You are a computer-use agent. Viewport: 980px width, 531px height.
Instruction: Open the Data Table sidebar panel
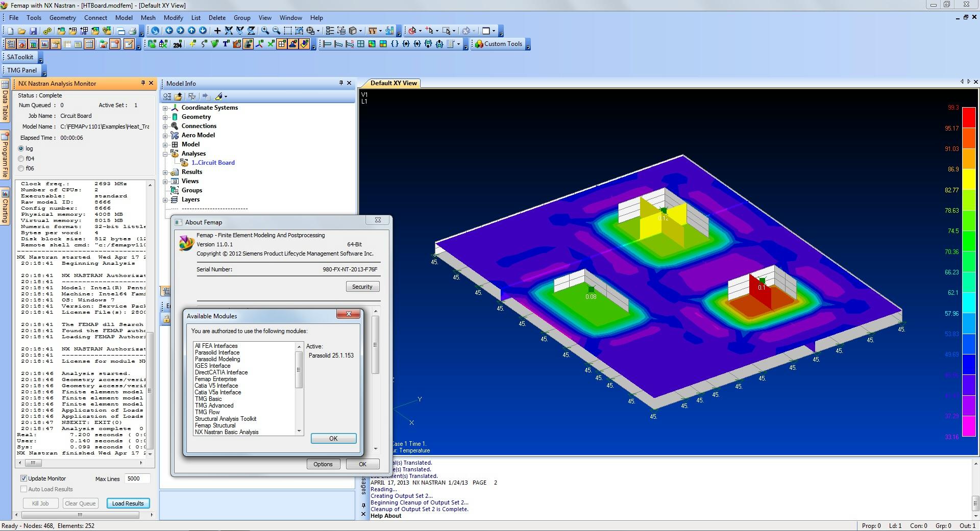[x=5, y=102]
